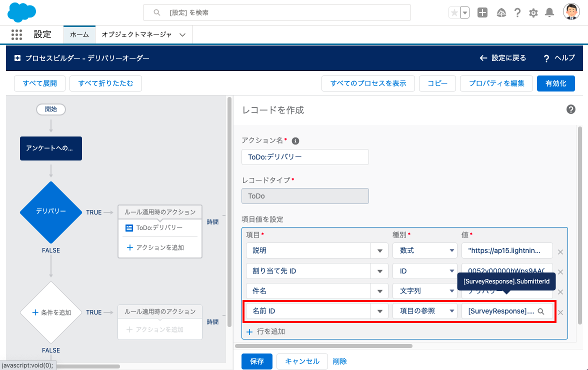Click the 保存 button
This screenshot has height=370, width=588.
(x=257, y=361)
